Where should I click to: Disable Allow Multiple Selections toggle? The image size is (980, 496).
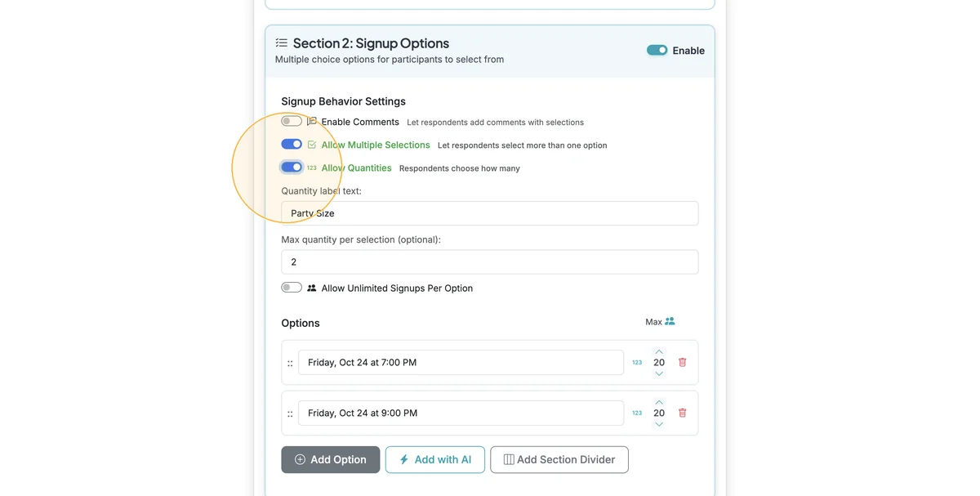pos(292,144)
